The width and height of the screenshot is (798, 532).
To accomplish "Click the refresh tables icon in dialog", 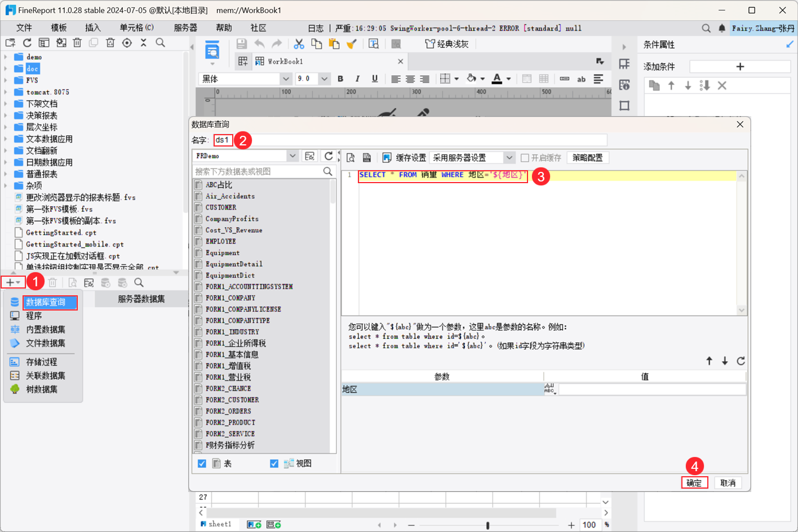I will 329,156.
